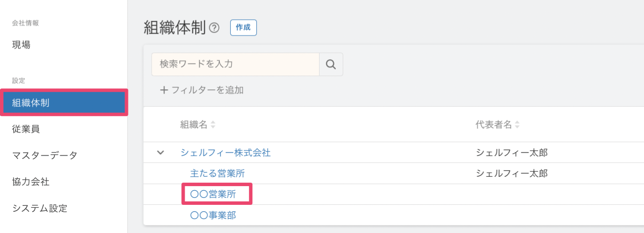Go to 従業員 in the sidebar
The height and width of the screenshot is (233, 644).
26,129
